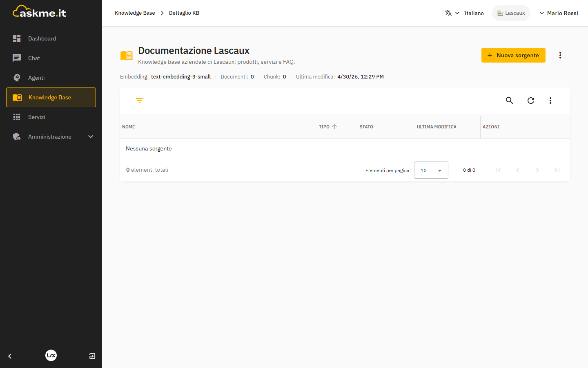This screenshot has width=588, height=368.
Task: Sort by TIPO column header
Action: coord(324,127)
